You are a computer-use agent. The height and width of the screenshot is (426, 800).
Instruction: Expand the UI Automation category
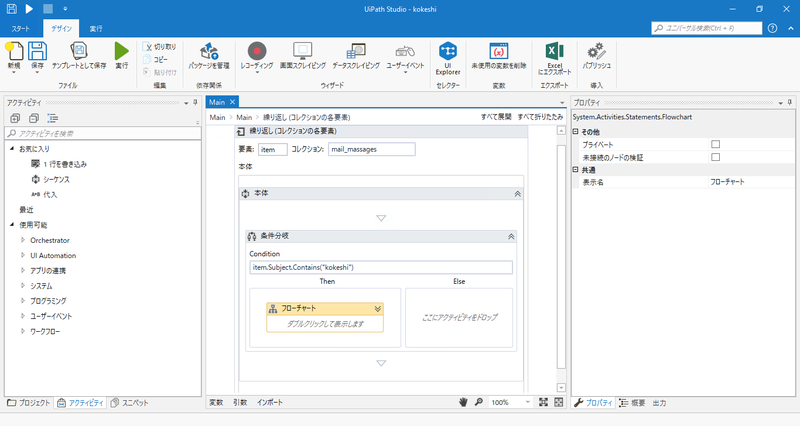(22, 255)
